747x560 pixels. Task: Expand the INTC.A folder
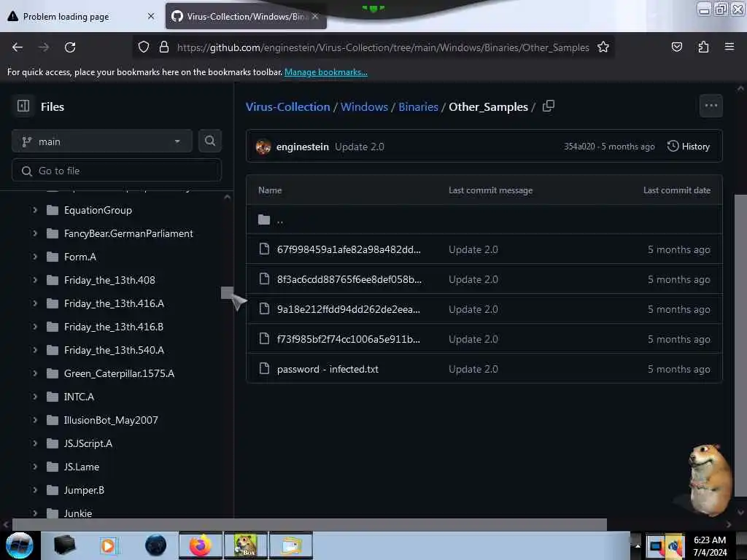[x=35, y=396]
